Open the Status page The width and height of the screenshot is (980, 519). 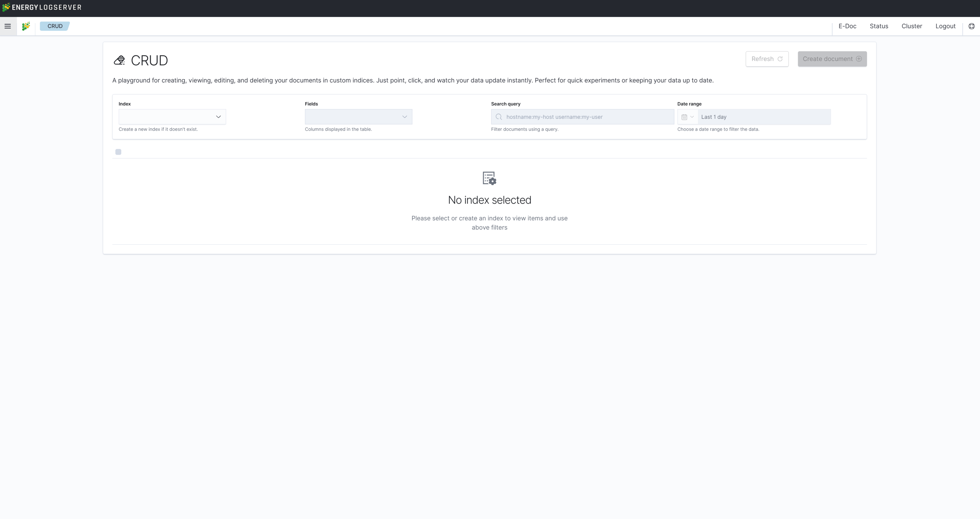[x=879, y=26]
